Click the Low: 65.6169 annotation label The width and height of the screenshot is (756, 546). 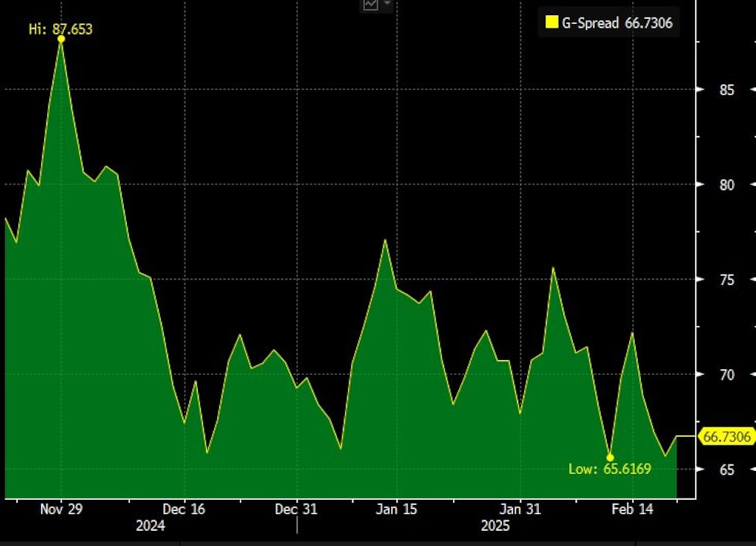609,470
